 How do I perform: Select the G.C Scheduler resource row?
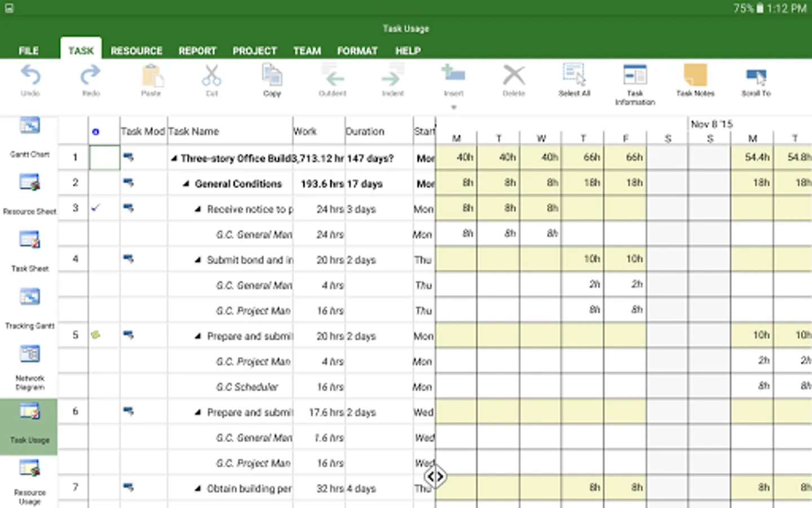point(247,387)
